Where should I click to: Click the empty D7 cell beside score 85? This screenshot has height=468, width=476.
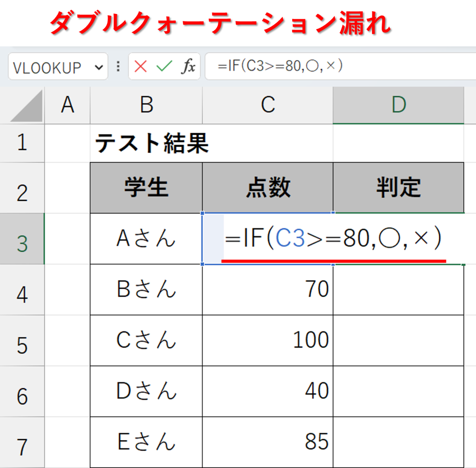398,442
